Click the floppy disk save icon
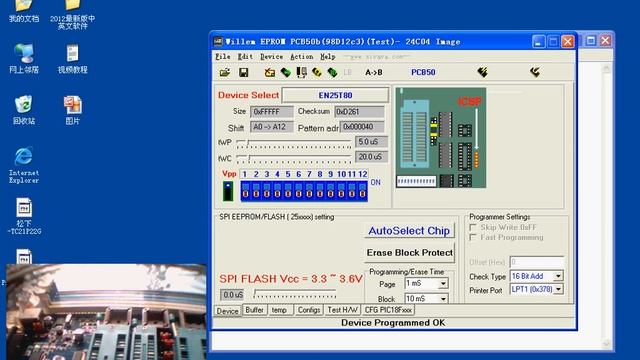 (244, 73)
